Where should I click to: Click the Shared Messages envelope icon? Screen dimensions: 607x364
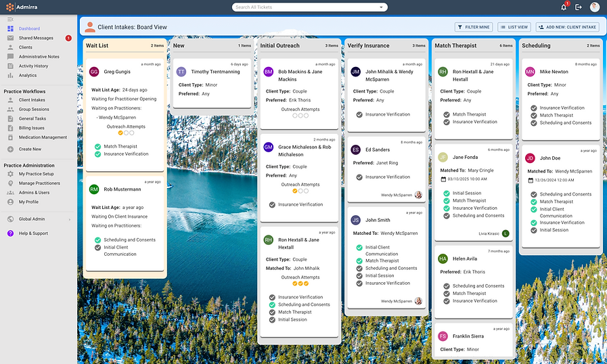(10, 38)
